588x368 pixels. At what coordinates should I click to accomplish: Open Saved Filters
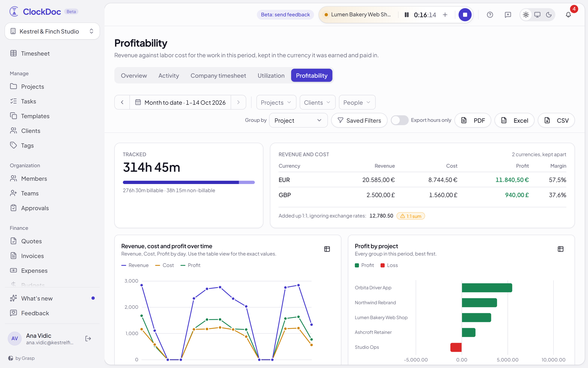point(359,120)
